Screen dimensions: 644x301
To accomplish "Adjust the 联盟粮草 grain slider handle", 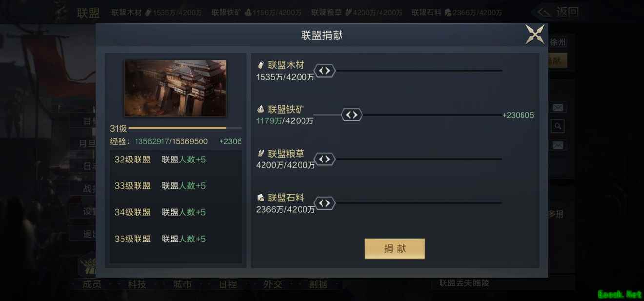I will coord(324,159).
